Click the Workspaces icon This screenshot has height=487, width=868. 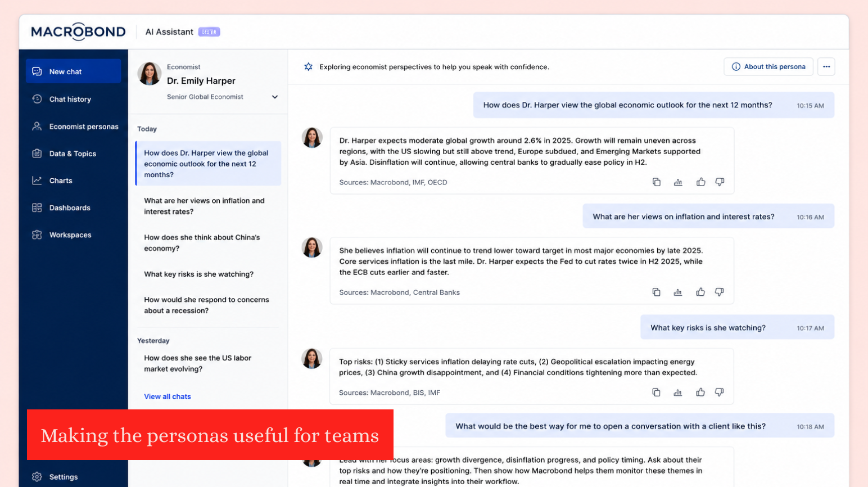(x=37, y=235)
